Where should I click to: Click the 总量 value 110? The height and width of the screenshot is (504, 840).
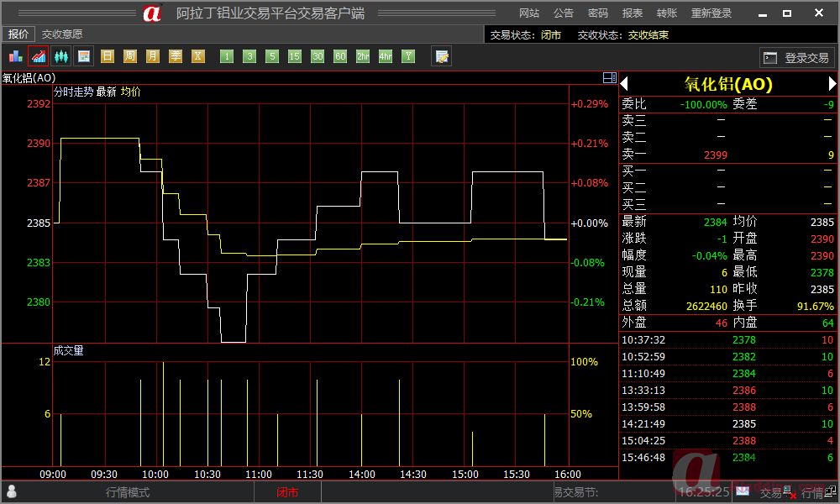[718, 289]
